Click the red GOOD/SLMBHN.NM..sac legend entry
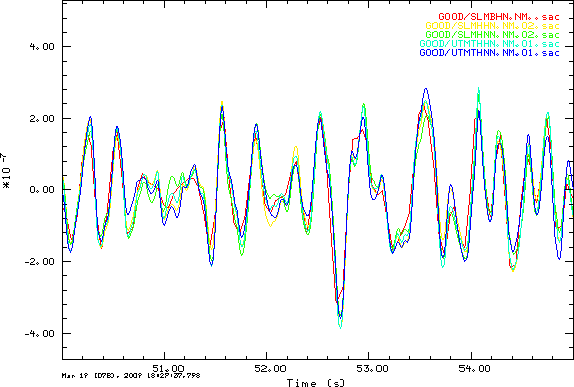 pyautogui.click(x=499, y=16)
